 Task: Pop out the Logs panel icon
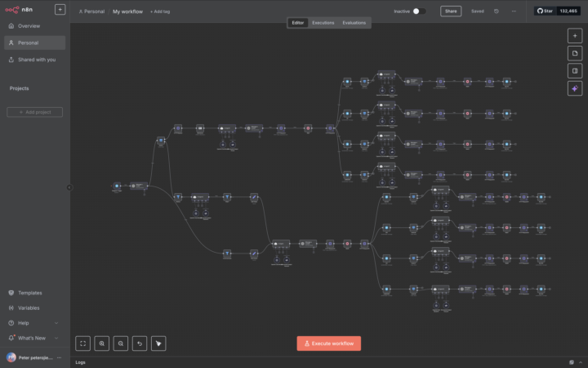572,362
